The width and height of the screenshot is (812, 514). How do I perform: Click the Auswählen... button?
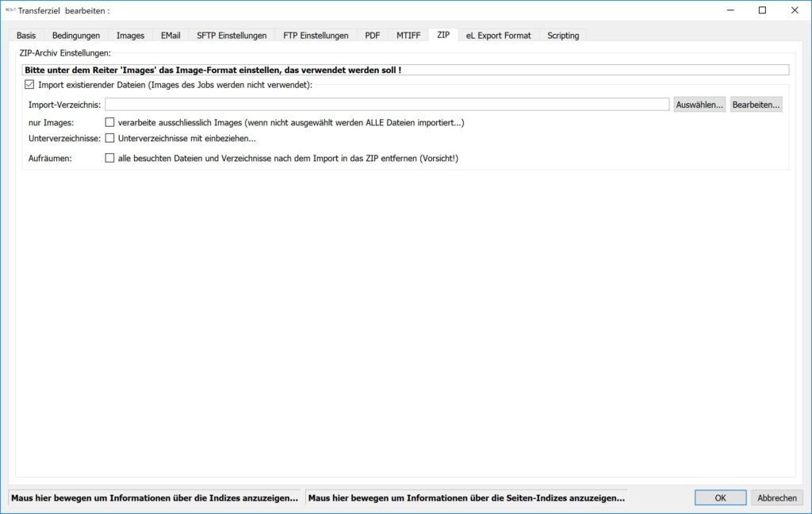[x=699, y=105]
